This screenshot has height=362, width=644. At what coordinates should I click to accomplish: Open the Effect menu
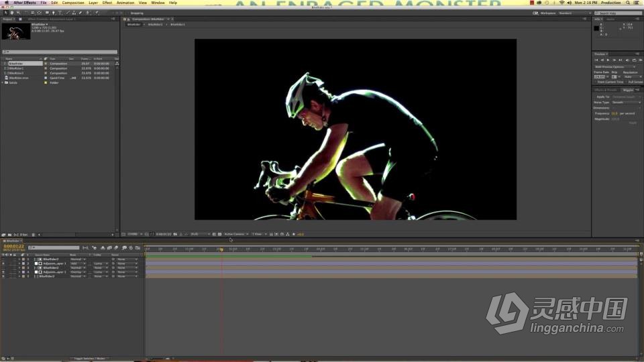tap(107, 3)
